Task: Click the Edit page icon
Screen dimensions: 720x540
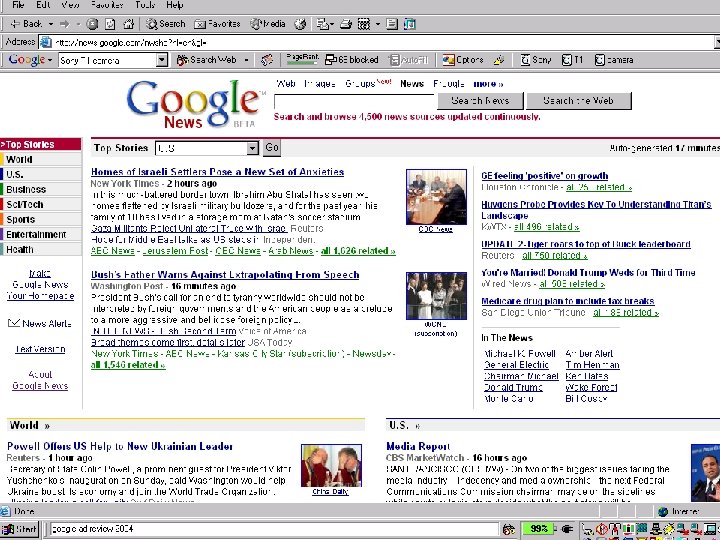Action: (x=364, y=24)
